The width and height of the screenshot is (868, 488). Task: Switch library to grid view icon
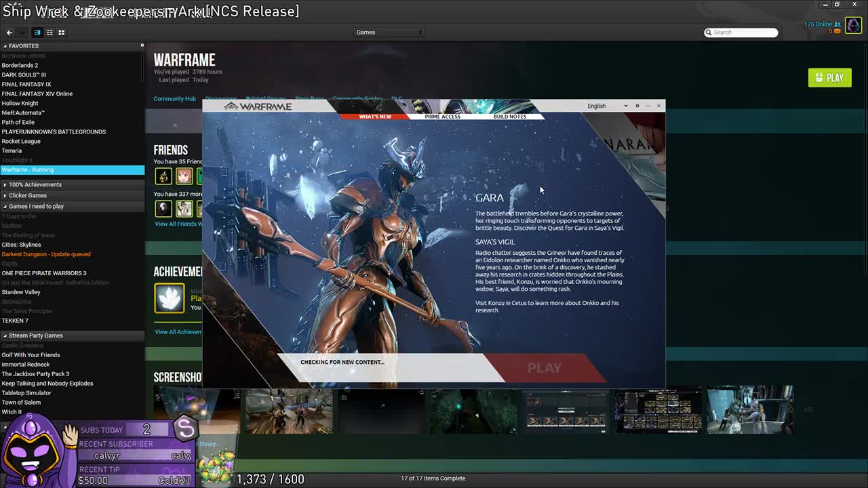click(61, 33)
